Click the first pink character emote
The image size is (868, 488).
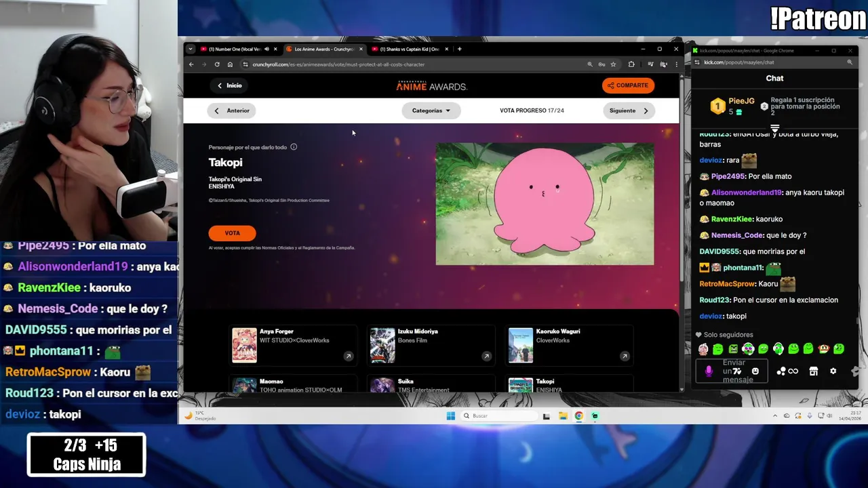point(703,349)
